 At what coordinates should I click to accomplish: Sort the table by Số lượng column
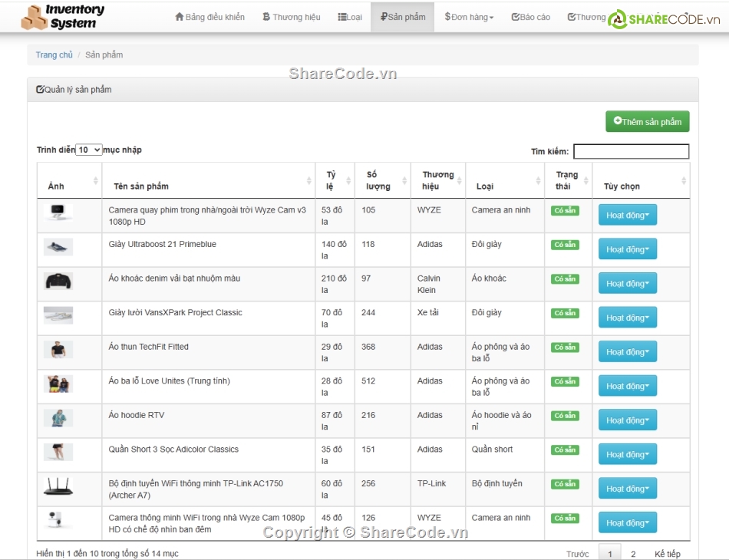pyautogui.click(x=383, y=181)
